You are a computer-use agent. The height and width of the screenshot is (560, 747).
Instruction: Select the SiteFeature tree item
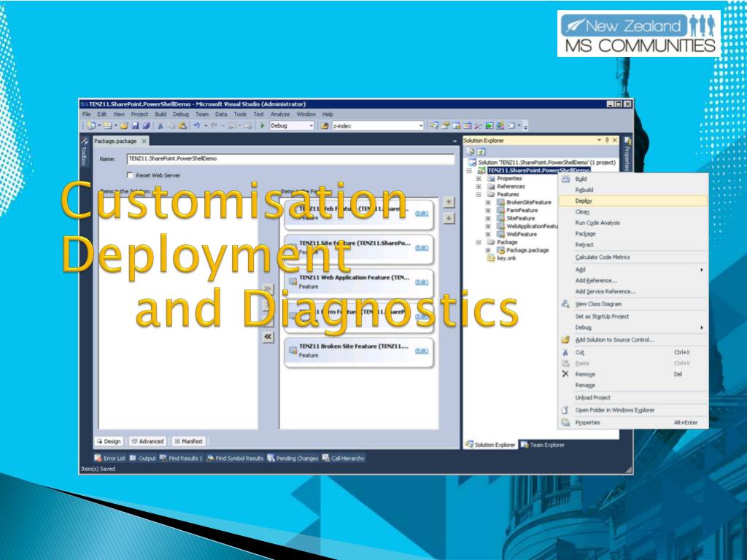pyautogui.click(x=520, y=218)
